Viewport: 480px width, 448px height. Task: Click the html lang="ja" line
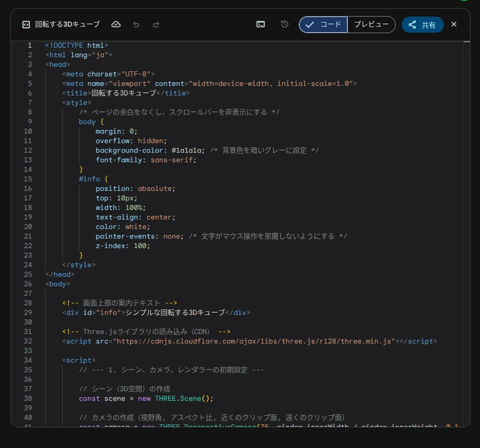79,55
